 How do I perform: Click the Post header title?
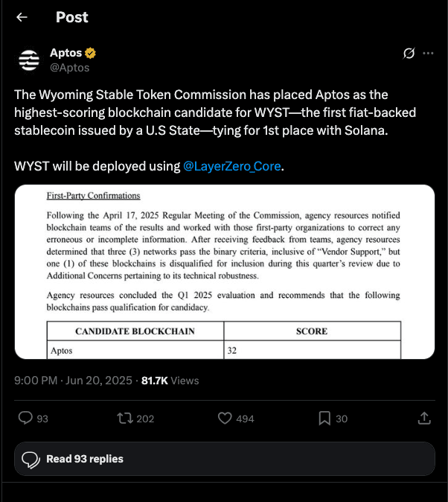tap(72, 17)
